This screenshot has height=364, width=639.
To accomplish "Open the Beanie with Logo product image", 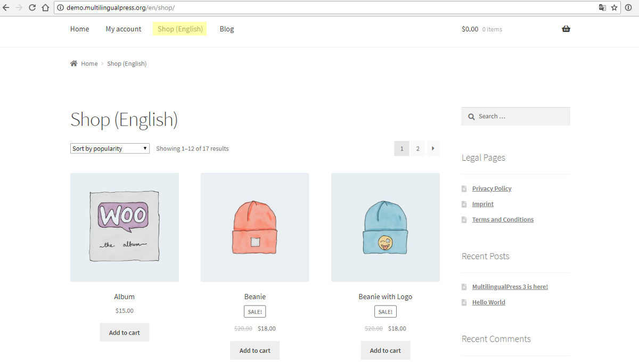I will [x=385, y=227].
